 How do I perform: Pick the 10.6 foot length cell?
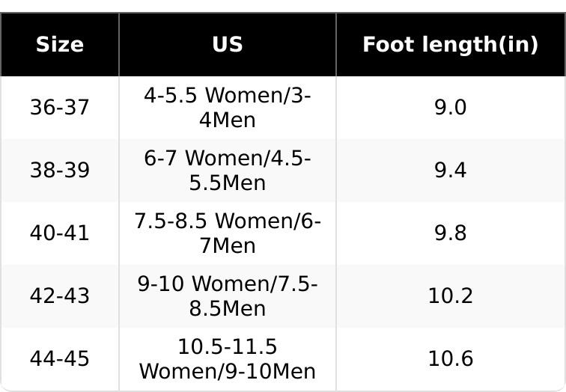pos(450,359)
